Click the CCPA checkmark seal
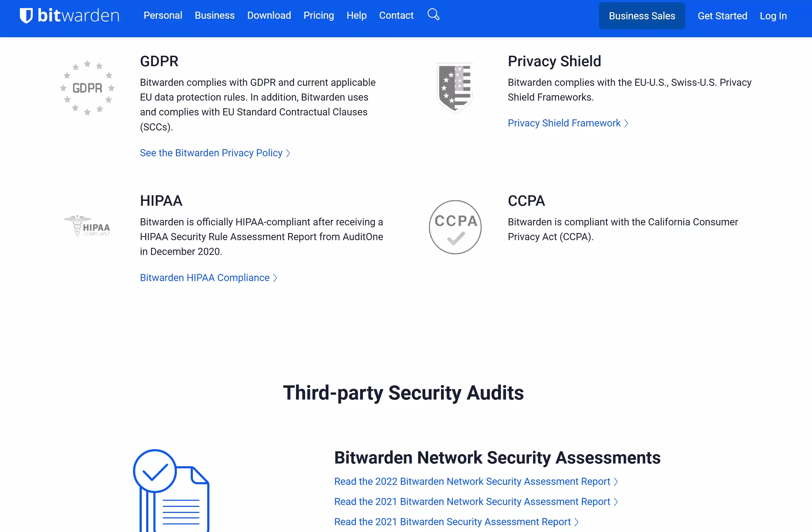Image resolution: width=812 pixels, height=532 pixels. pos(455,227)
